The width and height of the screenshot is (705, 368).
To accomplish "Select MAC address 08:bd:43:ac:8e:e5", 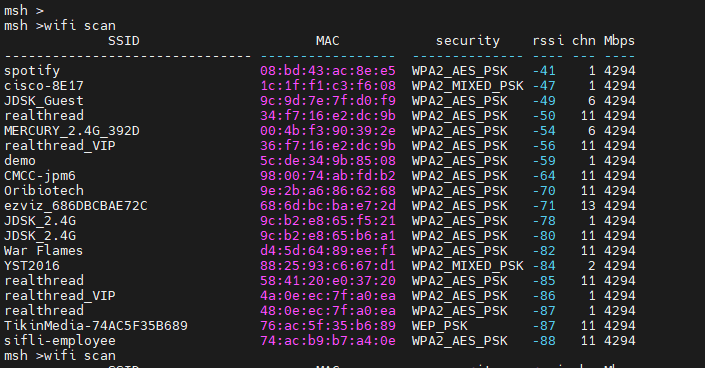I will pos(328,71).
